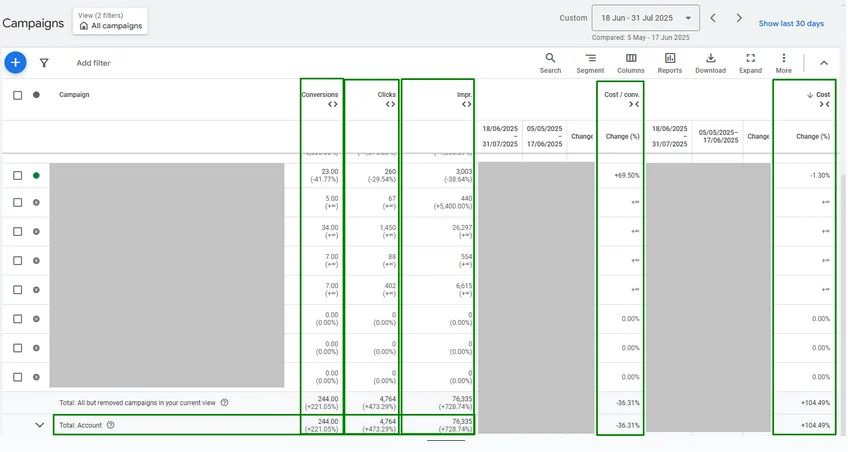This screenshot has height=452, width=848.
Task: Open the Segment tool
Action: pyautogui.click(x=590, y=63)
